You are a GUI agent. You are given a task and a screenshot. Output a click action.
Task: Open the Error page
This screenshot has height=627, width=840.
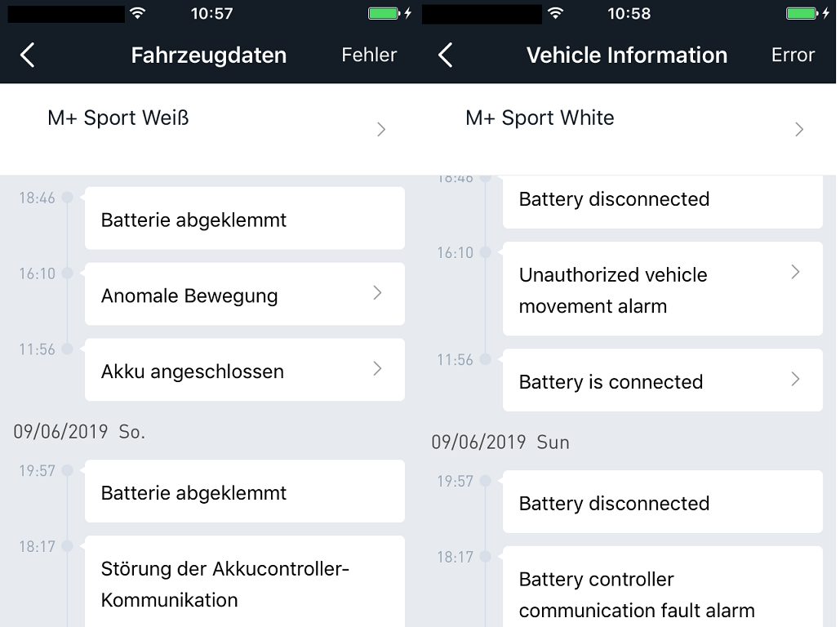pos(793,56)
